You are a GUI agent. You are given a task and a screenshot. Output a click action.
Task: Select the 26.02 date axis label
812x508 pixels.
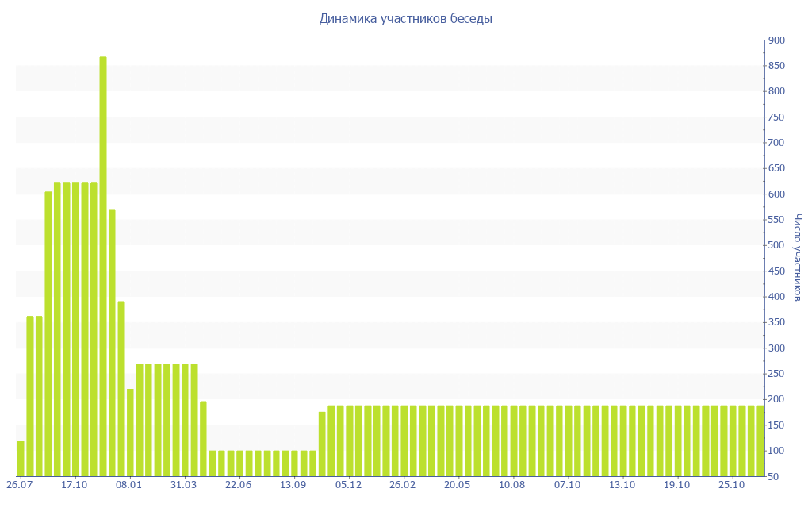click(403, 485)
